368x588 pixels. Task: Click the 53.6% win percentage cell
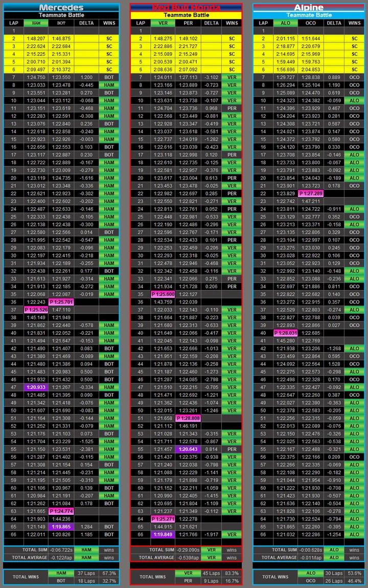(355, 573)
